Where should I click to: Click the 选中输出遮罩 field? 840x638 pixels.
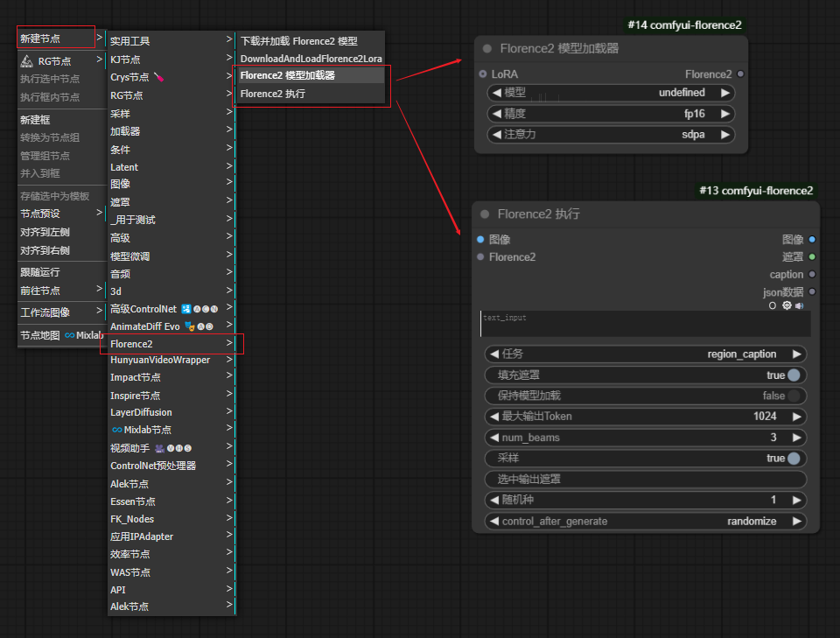tap(645, 479)
